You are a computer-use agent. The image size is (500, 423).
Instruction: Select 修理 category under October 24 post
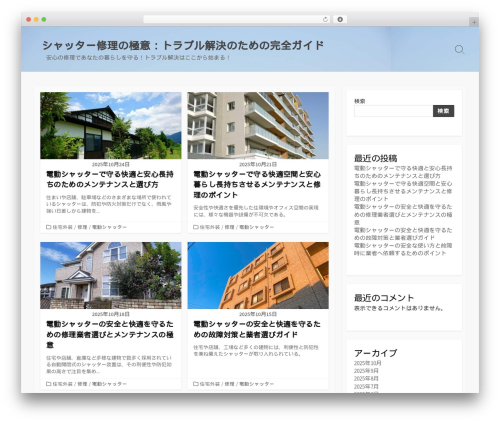[82, 227]
